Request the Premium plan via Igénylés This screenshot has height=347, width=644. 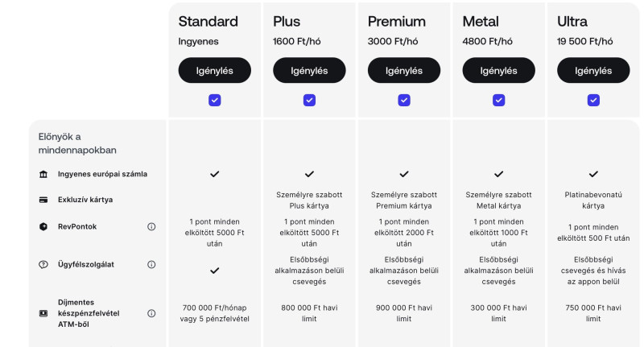click(x=404, y=70)
